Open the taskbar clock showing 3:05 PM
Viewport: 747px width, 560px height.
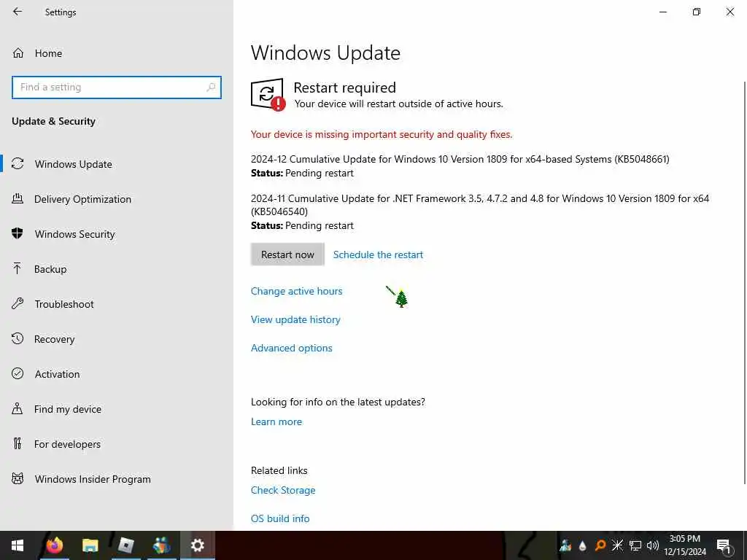click(x=685, y=545)
